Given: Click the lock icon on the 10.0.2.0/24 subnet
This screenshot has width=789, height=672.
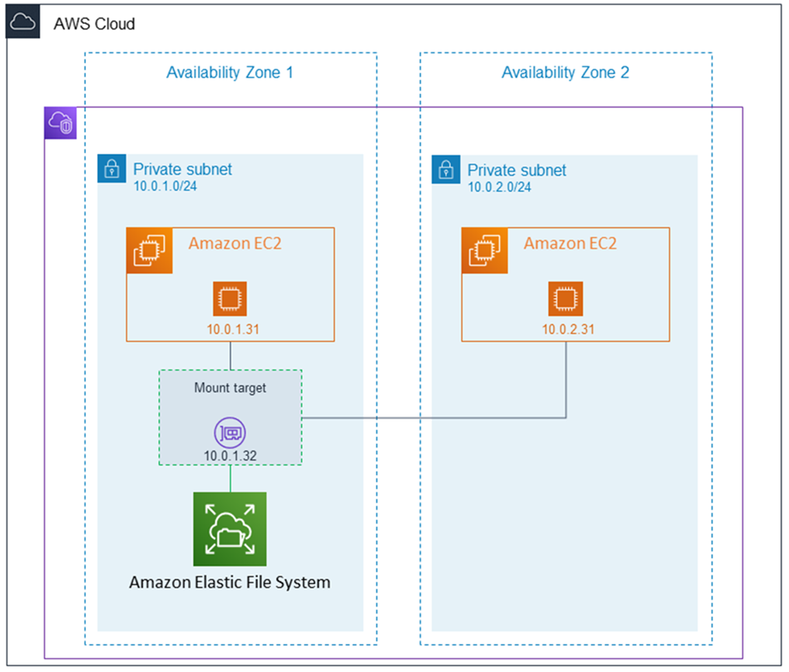Looking at the screenshot, I should (446, 170).
